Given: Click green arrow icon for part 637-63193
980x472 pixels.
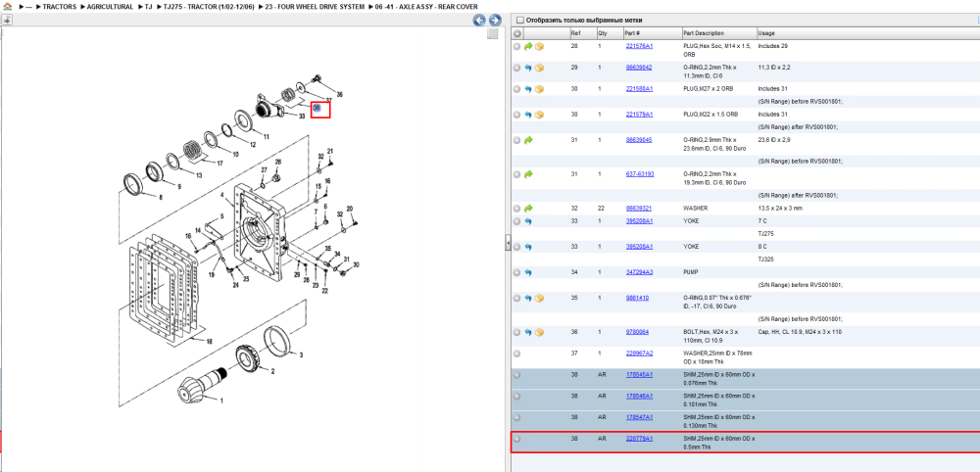Looking at the screenshot, I should point(528,174).
